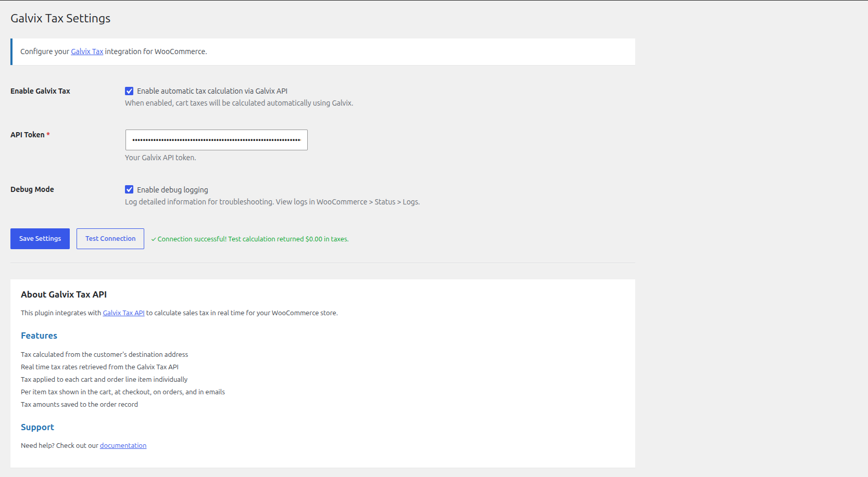Open the Galvix Tax link in the notice
The image size is (868, 477).
(x=87, y=51)
